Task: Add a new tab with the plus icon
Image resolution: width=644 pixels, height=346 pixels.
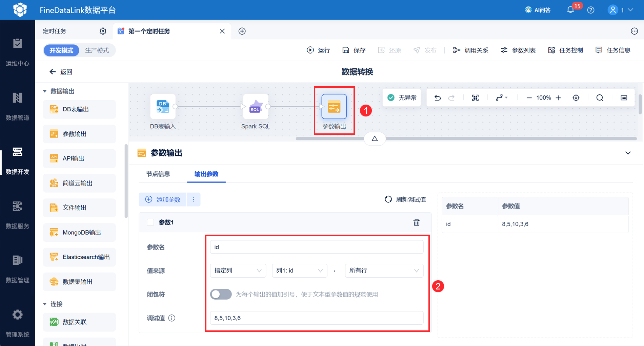Action: (x=242, y=31)
